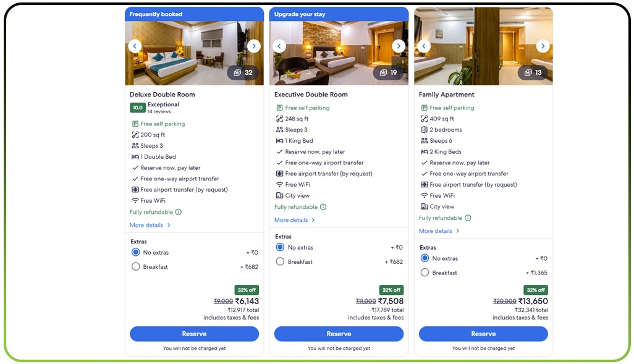The image size is (634, 364).
Task: Show next photo of Deluxe Double Room
Action: tap(254, 46)
